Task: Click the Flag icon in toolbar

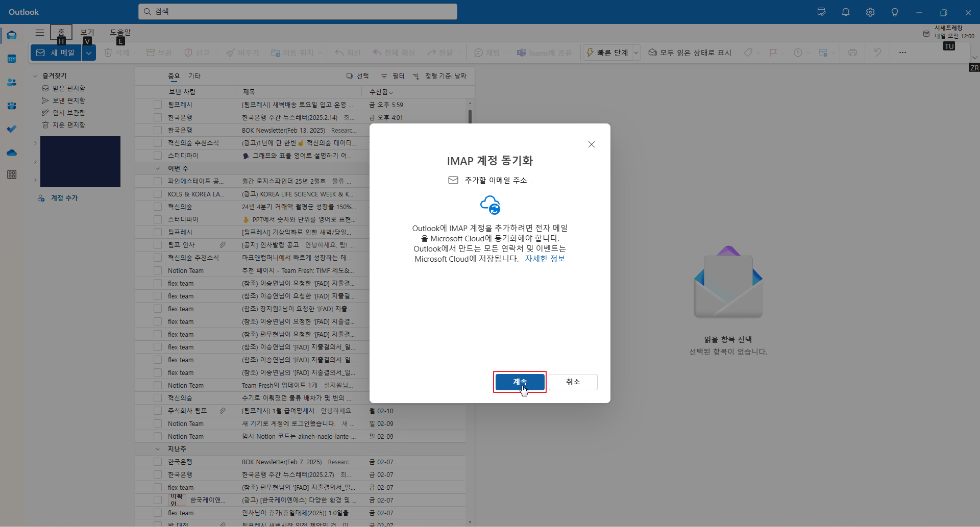Action: click(773, 53)
